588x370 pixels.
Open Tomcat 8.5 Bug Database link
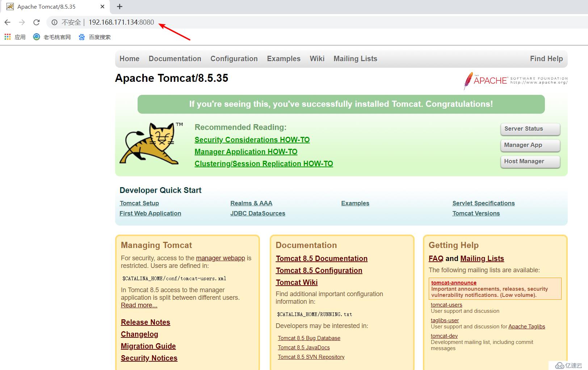(309, 338)
